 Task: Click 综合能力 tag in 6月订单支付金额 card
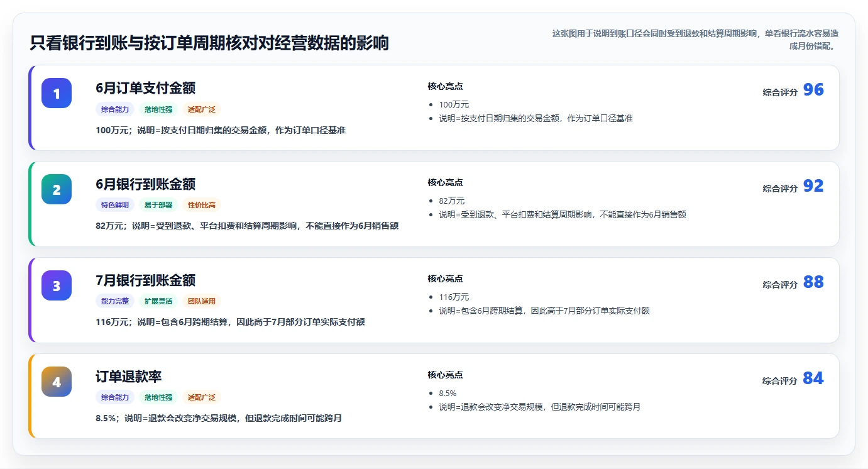115,109
